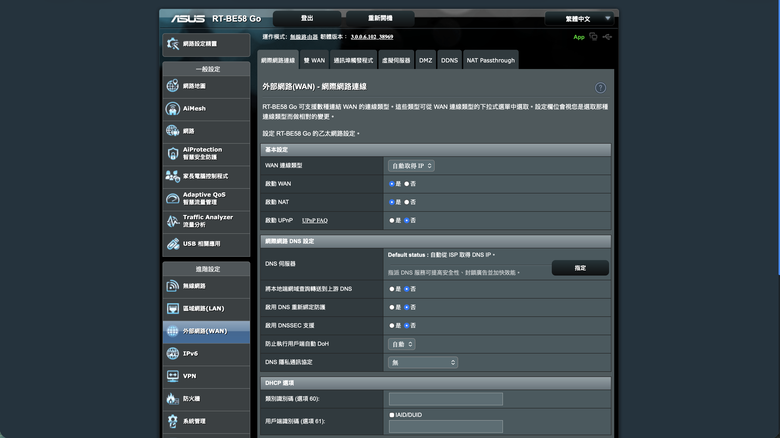Open VPN settings icon

pos(173,376)
